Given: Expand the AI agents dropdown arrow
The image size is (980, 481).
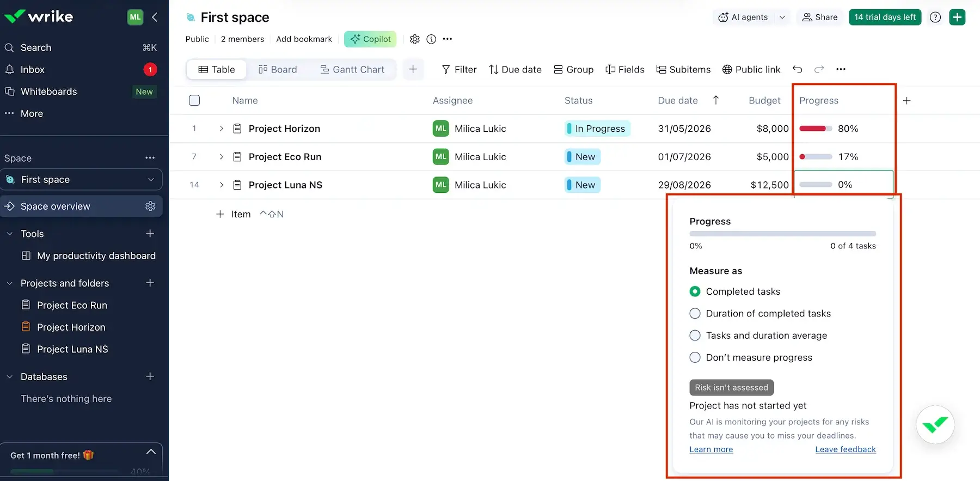Looking at the screenshot, I should 782,17.
